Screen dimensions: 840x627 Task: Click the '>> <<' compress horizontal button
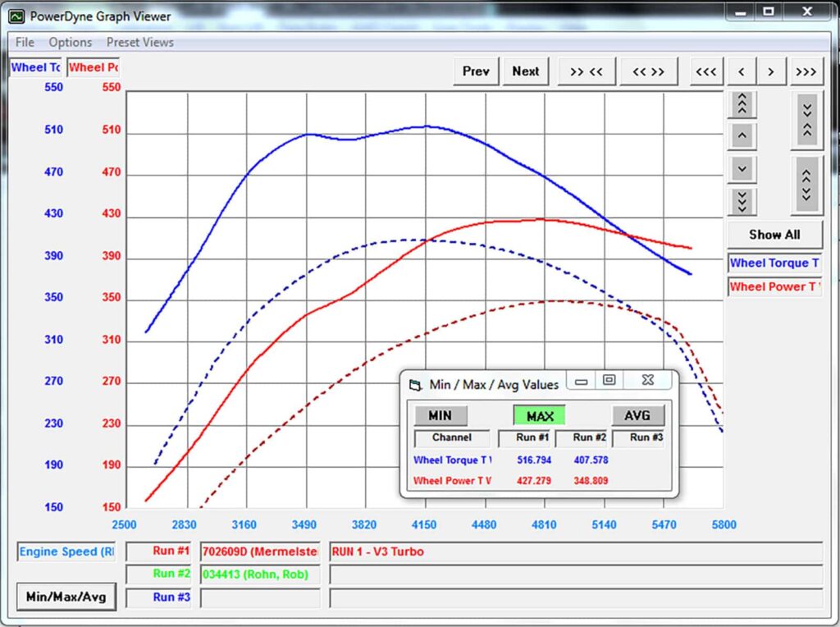click(586, 71)
